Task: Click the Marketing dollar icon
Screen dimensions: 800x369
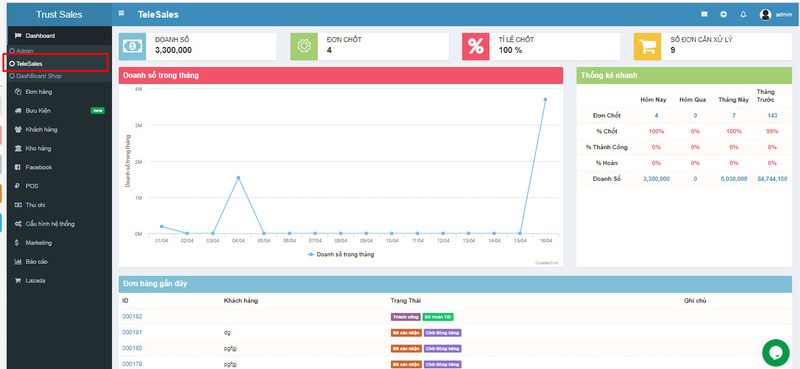Action: click(x=18, y=243)
